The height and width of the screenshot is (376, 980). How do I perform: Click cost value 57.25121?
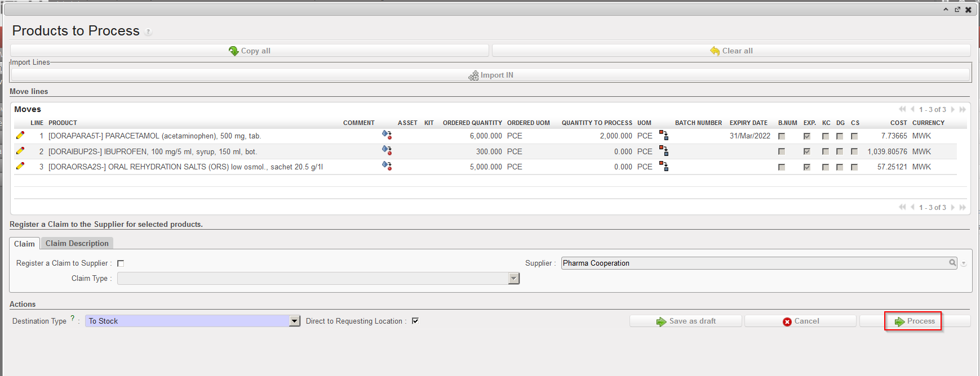pyautogui.click(x=892, y=167)
